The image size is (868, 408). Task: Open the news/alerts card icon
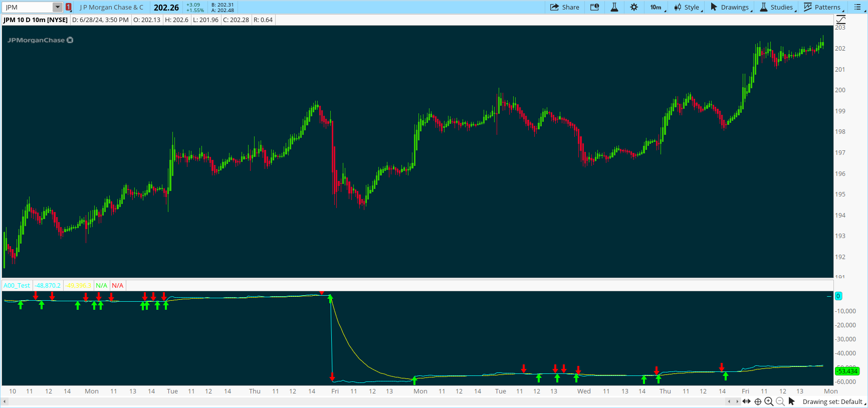pos(595,7)
